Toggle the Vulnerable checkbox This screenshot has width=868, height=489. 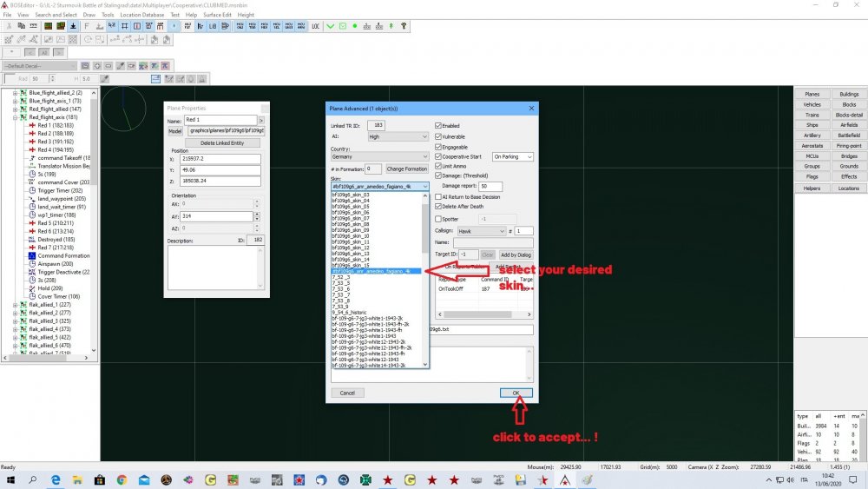438,136
